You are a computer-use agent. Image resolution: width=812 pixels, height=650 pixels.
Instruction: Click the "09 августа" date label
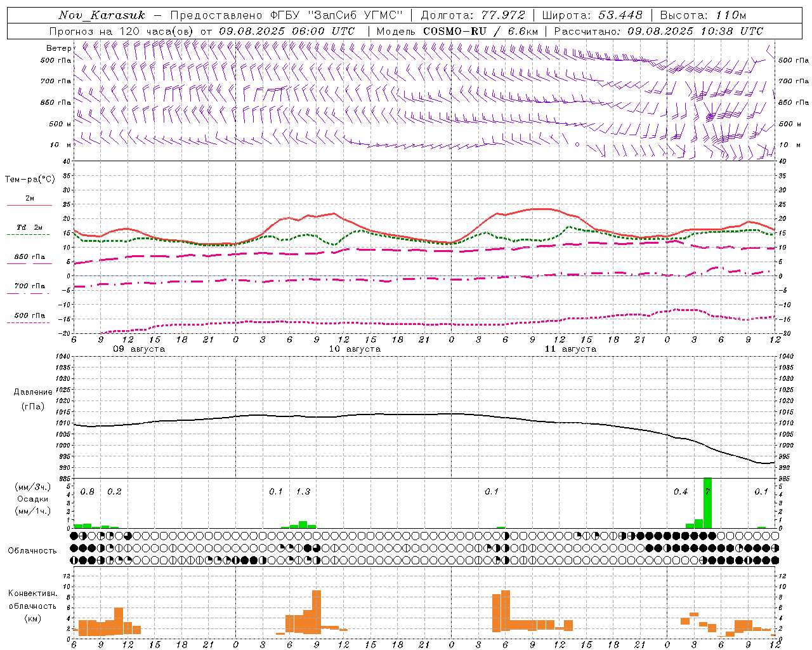click(x=139, y=349)
